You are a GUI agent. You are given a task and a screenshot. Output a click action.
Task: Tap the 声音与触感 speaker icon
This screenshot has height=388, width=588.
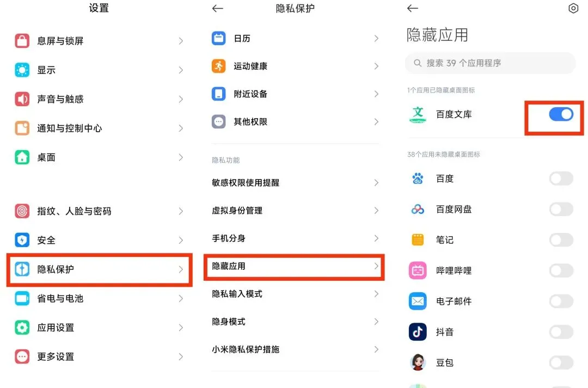click(22, 99)
